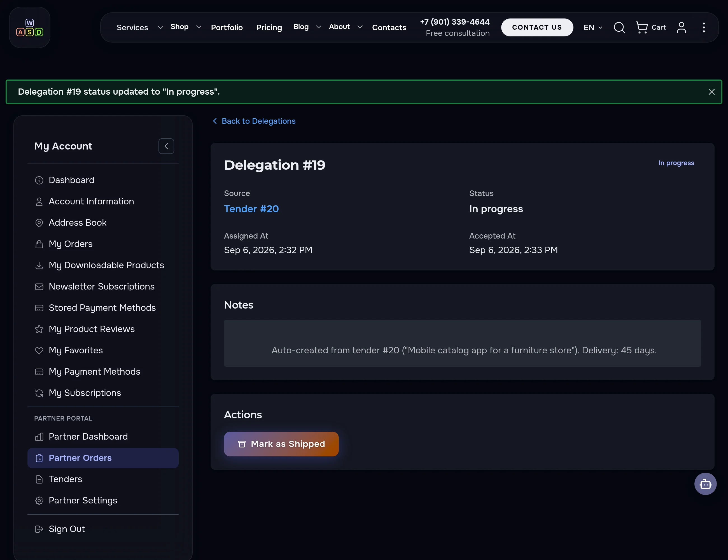Viewport: 728px width, 560px height.
Task: Click the auto-created tender note text
Action: point(464,350)
